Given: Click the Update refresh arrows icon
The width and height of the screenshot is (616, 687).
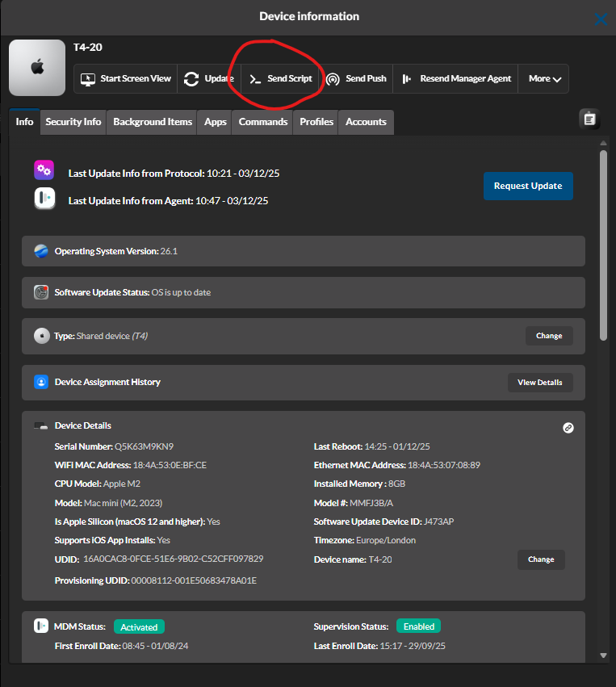Looking at the screenshot, I should (x=191, y=79).
